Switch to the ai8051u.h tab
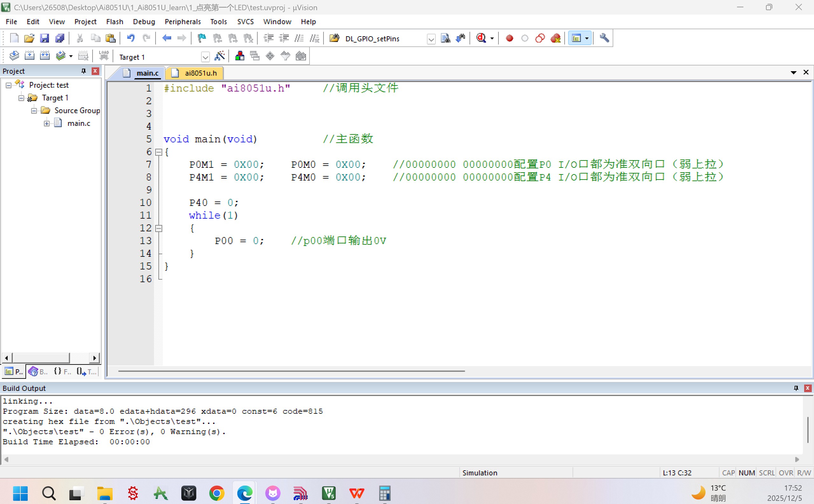The height and width of the screenshot is (504, 814). tap(200, 73)
